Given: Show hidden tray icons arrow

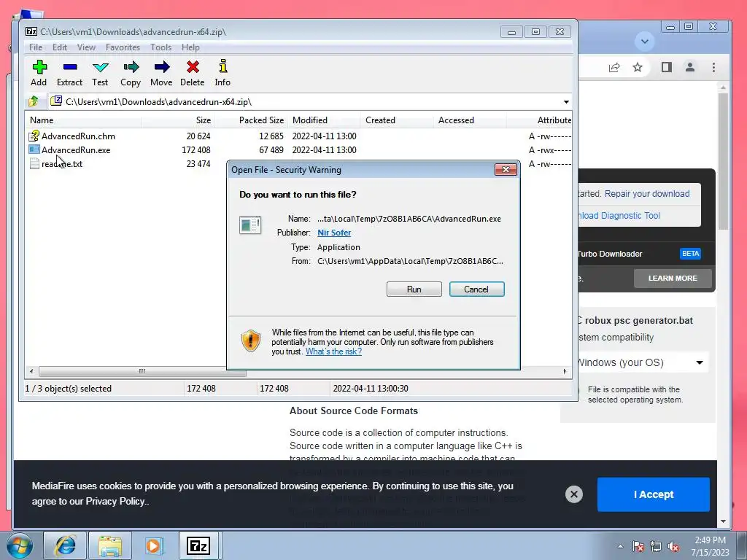Looking at the screenshot, I should click(x=620, y=546).
